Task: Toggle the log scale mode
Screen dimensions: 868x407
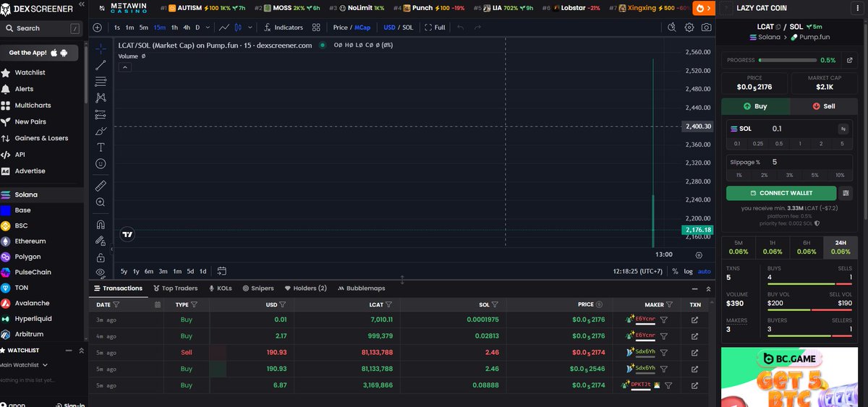Action: pos(688,271)
